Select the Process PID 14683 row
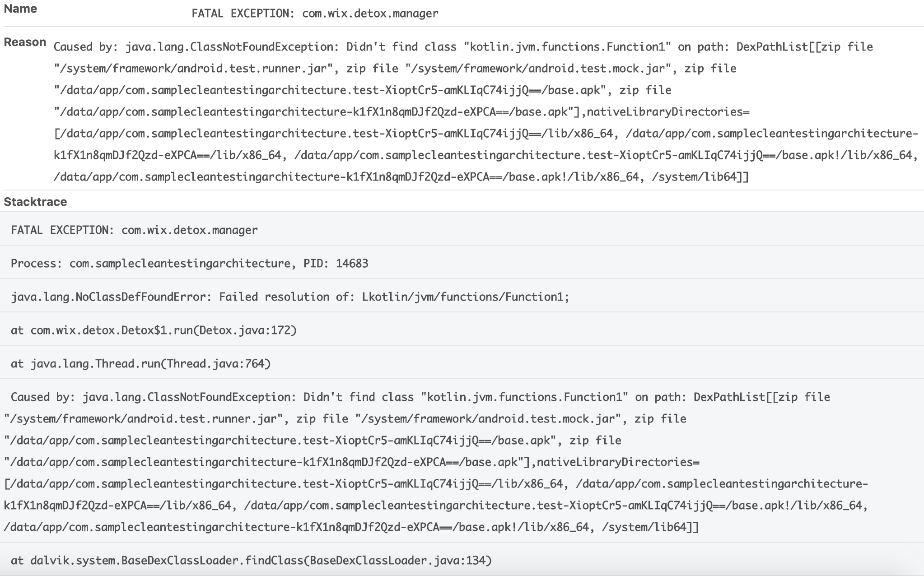Viewport: 924px width, 576px height. [x=462, y=263]
